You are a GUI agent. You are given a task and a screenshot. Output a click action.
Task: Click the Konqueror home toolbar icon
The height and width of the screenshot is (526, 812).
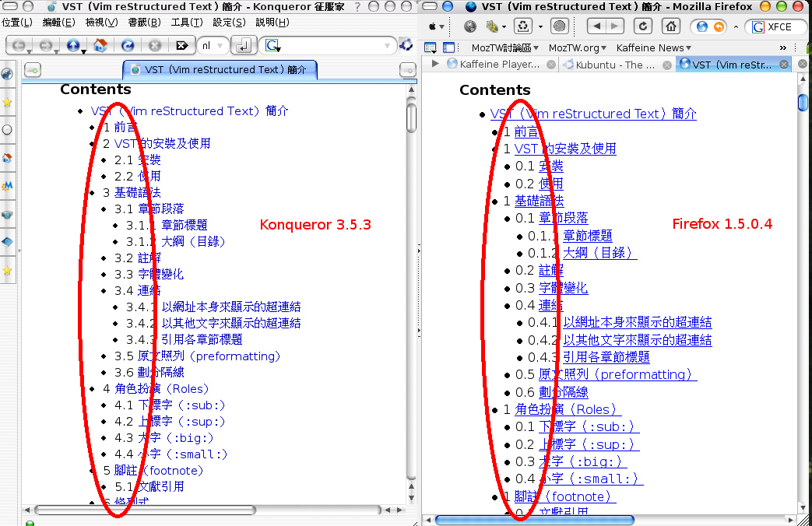(100, 45)
